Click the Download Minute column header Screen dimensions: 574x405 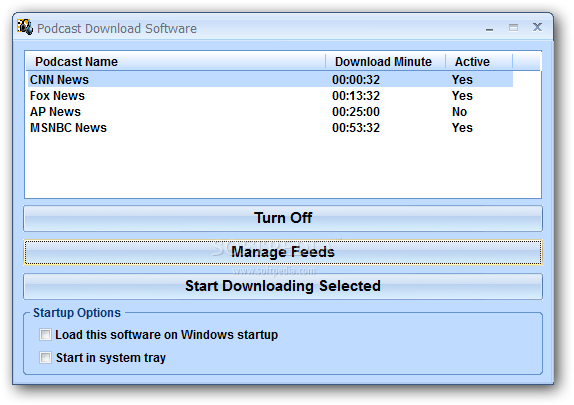[385, 62]
